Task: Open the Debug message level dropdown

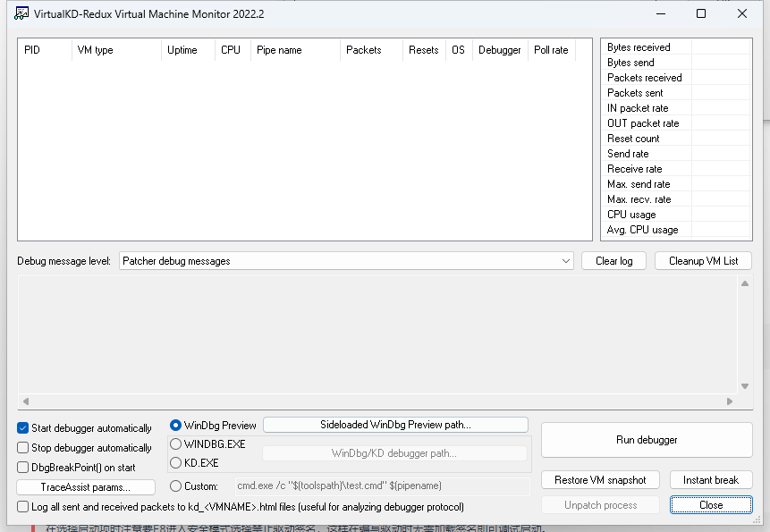Action: tap(347, 261)
